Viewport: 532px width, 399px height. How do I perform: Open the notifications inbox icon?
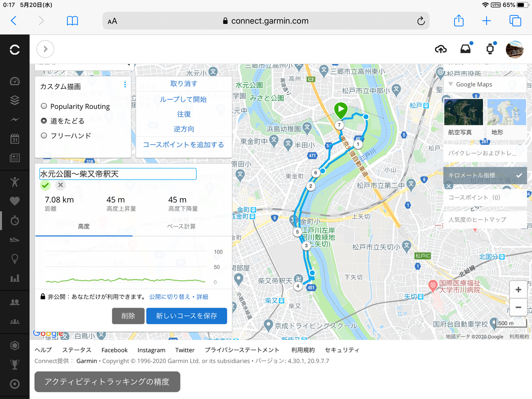coord(465,49)
